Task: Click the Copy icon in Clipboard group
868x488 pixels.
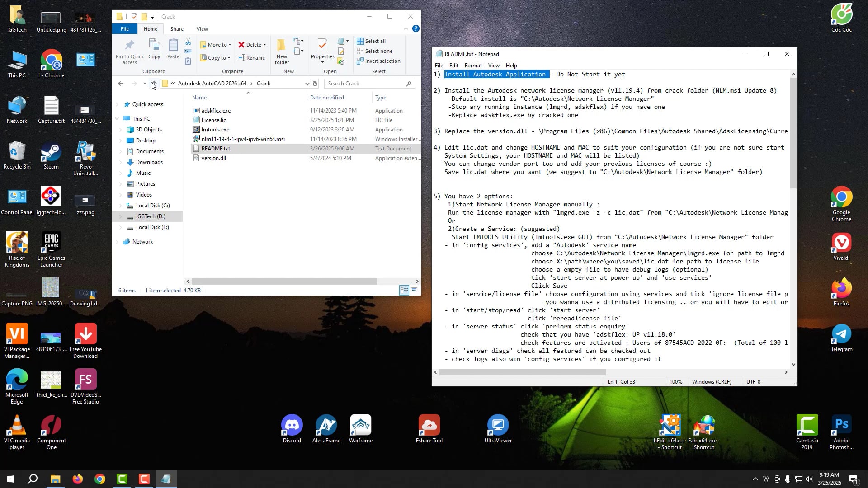Action: click(x=154, y=49)
